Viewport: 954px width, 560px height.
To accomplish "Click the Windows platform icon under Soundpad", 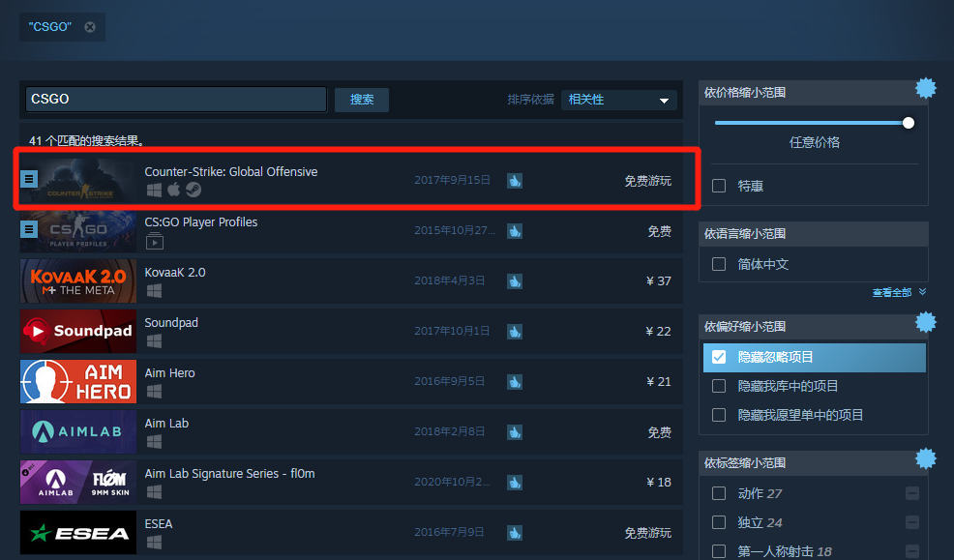I will point(153,340).
